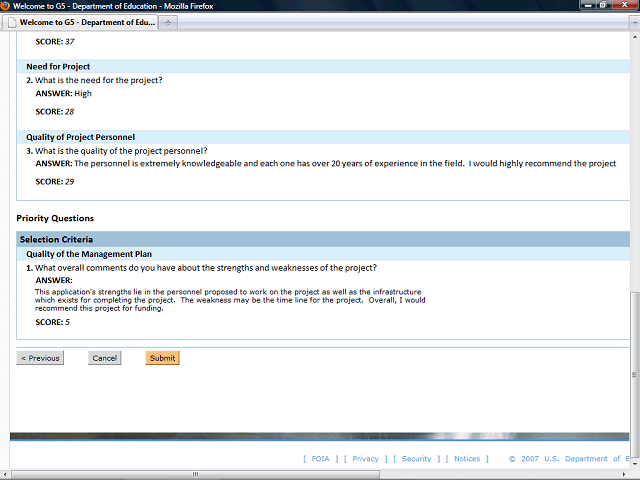The width and height of the screenshot is (640, 480).
Task: Click the horizontal scrollbar thumb
Action: (196, 474)
